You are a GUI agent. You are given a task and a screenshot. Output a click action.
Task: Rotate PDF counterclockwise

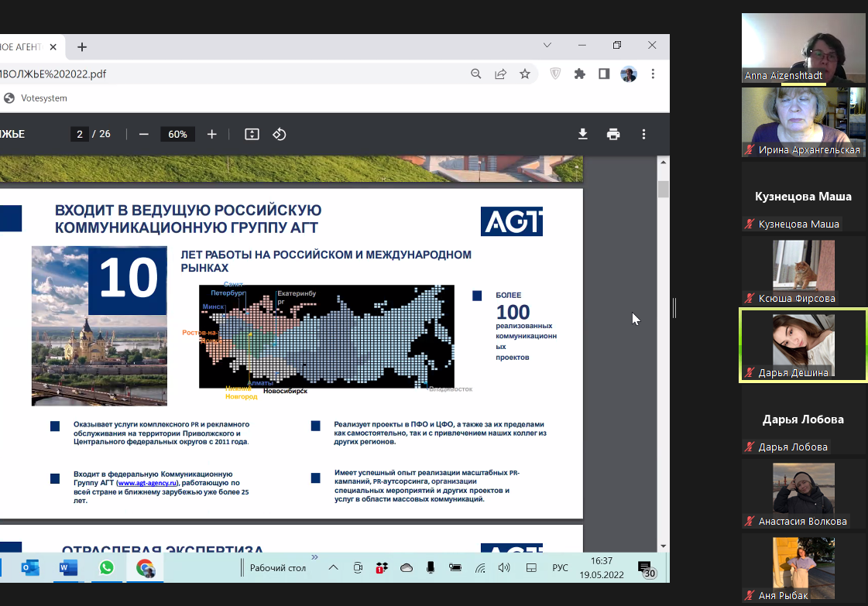click(x=279, y=134)
